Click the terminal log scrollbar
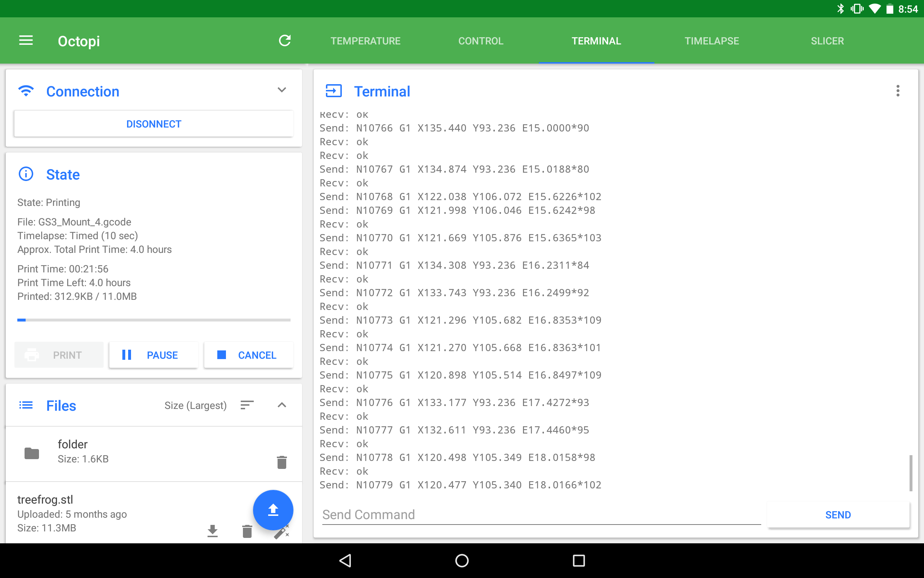 coord(911,473)
